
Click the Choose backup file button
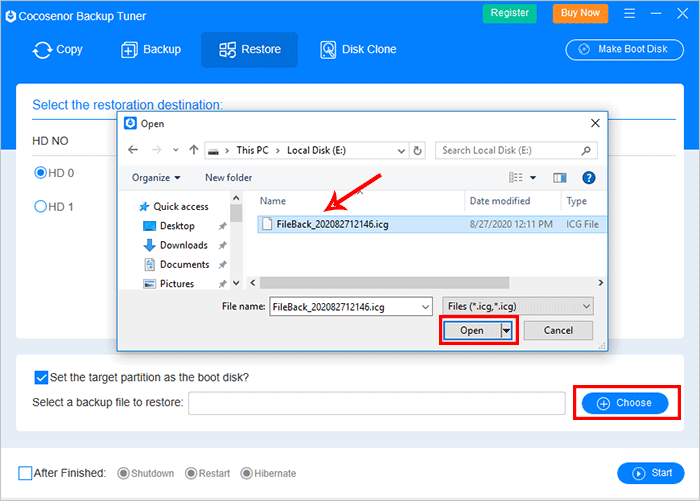[625, 403]
